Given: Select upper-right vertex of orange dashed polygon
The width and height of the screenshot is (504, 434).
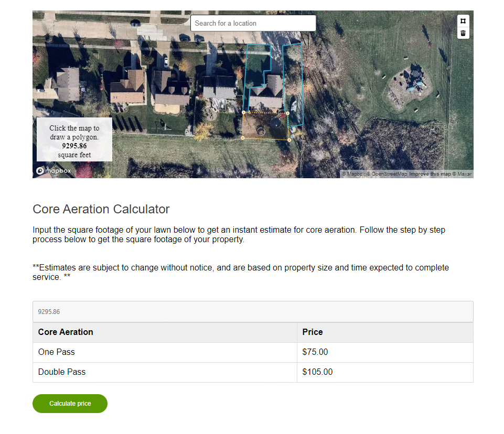Looking at the screenshot, I should point(287,113).
